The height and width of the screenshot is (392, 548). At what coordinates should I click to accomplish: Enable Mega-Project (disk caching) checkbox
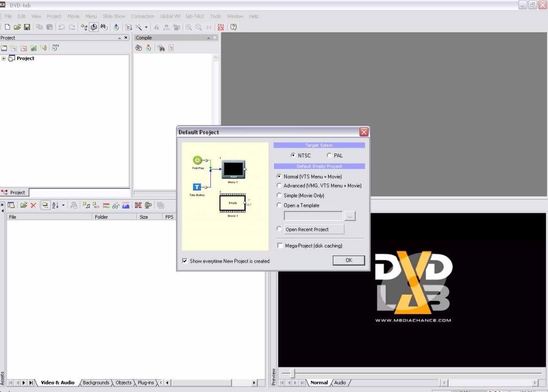tap(280, 245)
